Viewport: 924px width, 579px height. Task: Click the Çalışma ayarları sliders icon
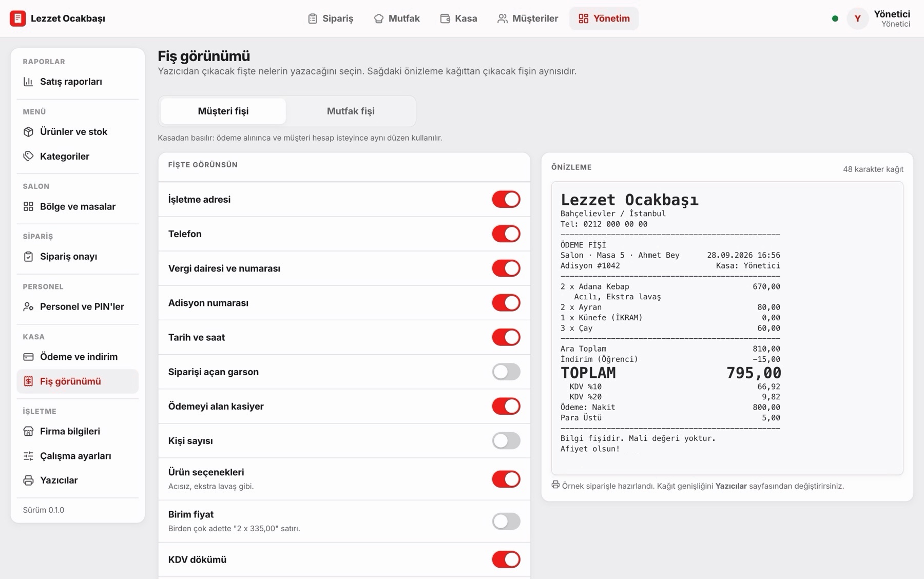coord(28,456)
